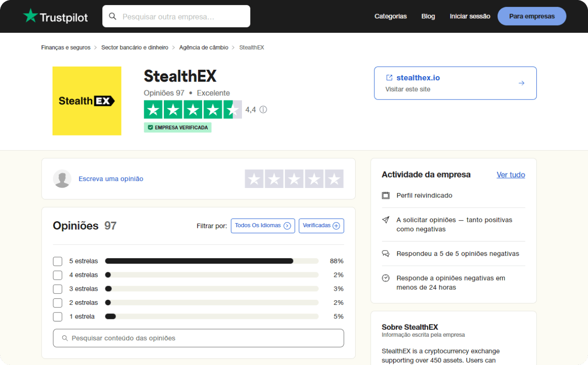Viewport: 588px width, 365px height.
Task: Select the third star in write-review rating
Action: tap(294, 179)
